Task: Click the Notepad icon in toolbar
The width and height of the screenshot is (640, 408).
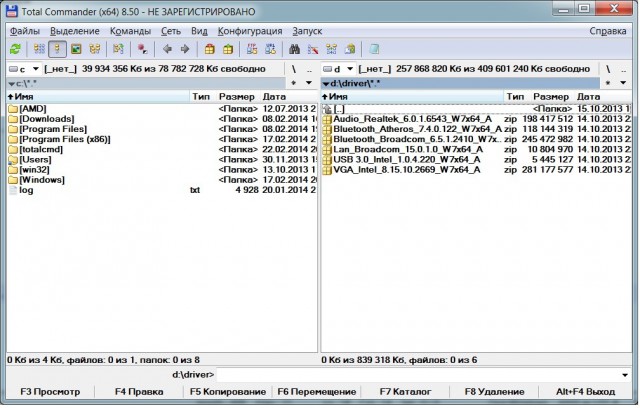Action: 374,49
